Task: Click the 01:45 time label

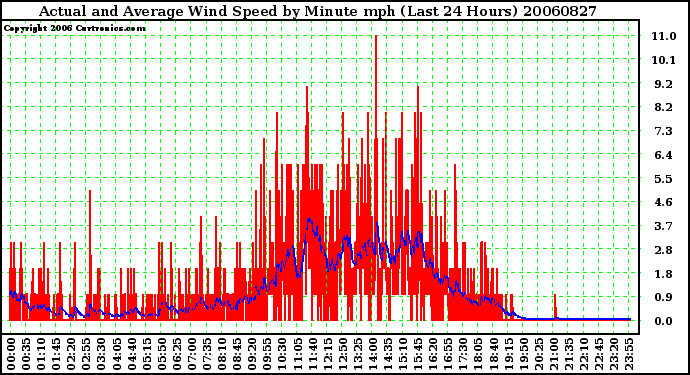Action: [x=56, y=354]
